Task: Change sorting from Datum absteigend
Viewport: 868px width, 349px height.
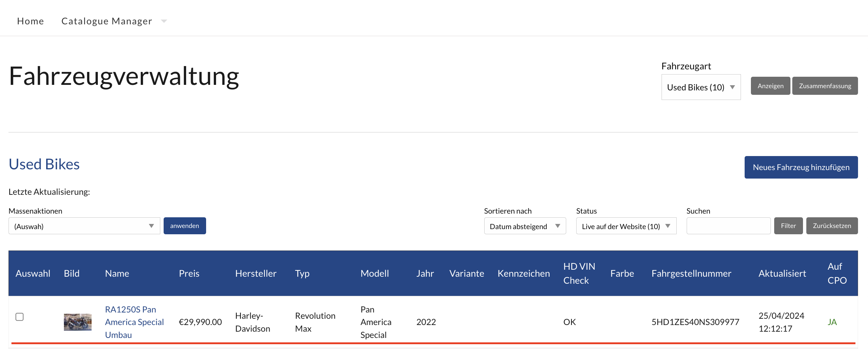Action: 524,226
